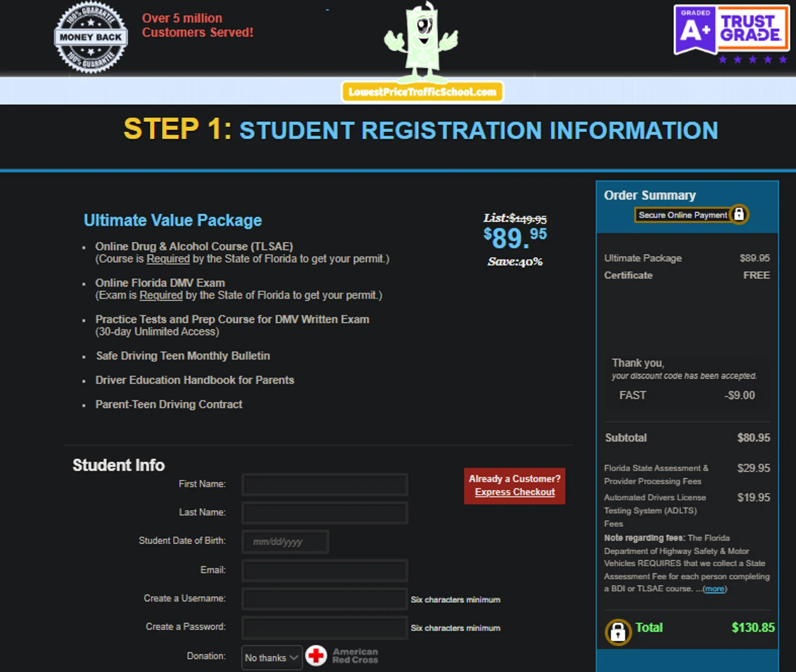
Task: Click the List: $149.95 strikethrough price
Action: pyautogui.click(x=515, y=218)
